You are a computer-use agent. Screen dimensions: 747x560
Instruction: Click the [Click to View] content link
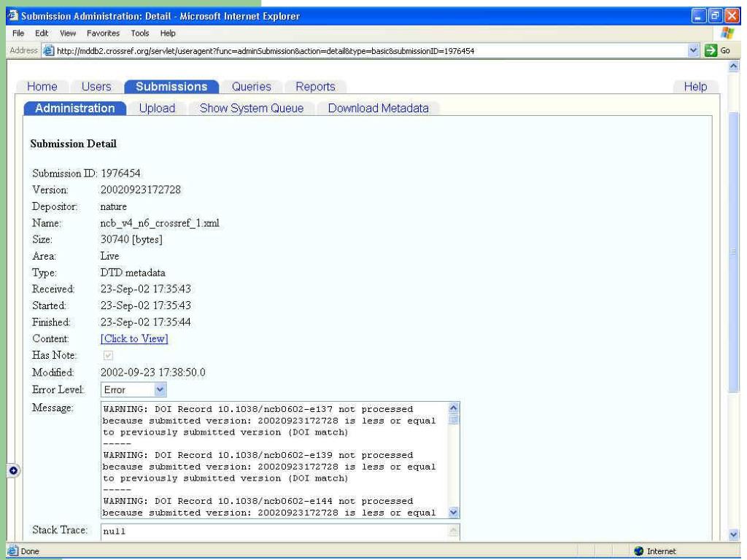pos(134,338)
